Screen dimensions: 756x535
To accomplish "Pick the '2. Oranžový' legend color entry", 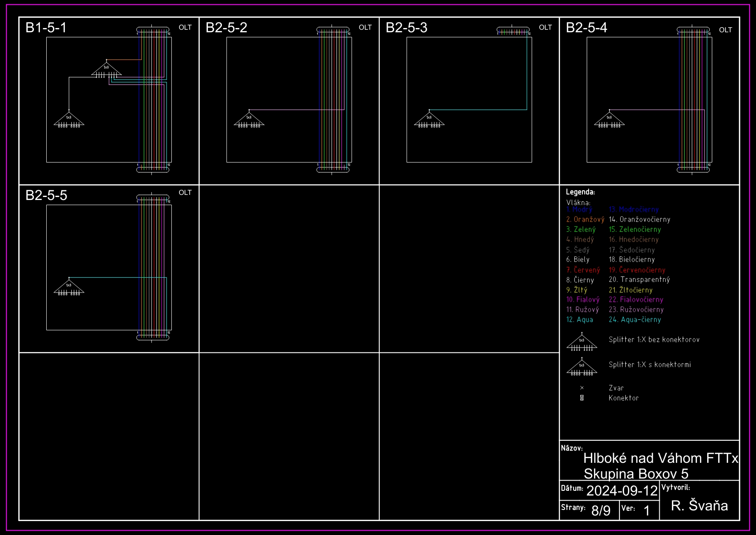I will (x=585, y=220).
